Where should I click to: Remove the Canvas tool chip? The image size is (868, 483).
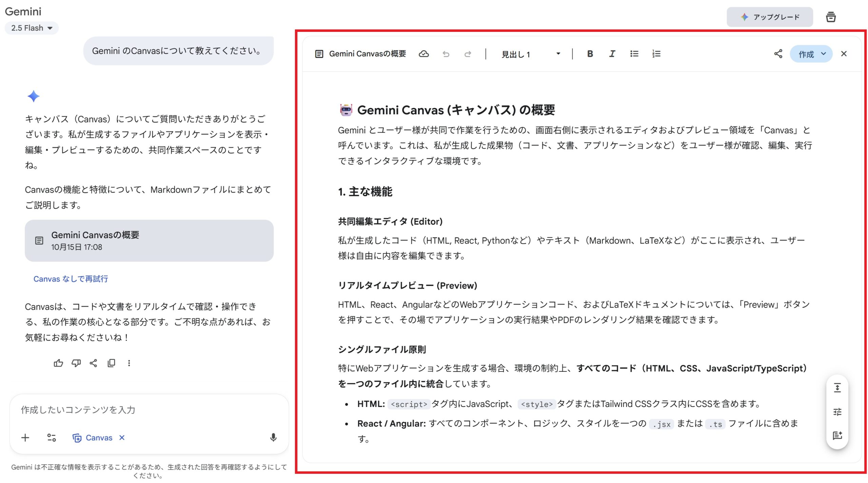coord(122,438)
